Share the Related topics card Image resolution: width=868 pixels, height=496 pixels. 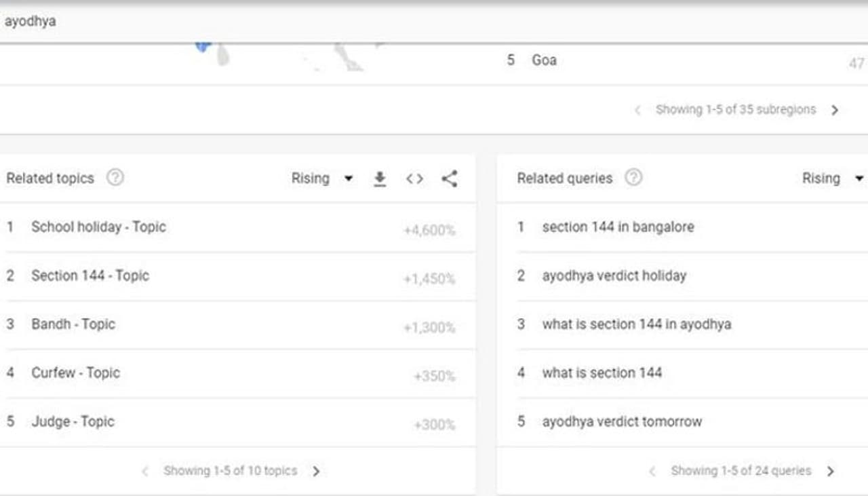tap(449, 178)
